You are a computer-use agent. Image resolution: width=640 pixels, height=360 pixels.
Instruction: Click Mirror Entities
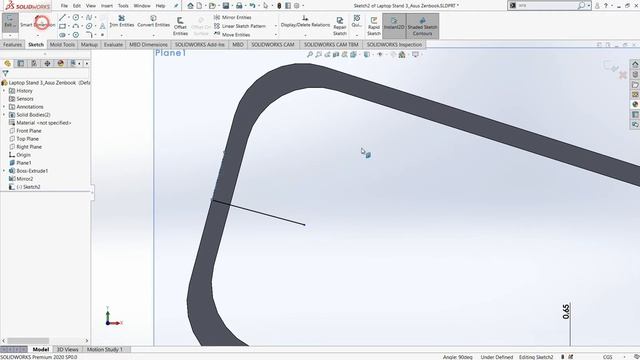(x=232, y=17)
